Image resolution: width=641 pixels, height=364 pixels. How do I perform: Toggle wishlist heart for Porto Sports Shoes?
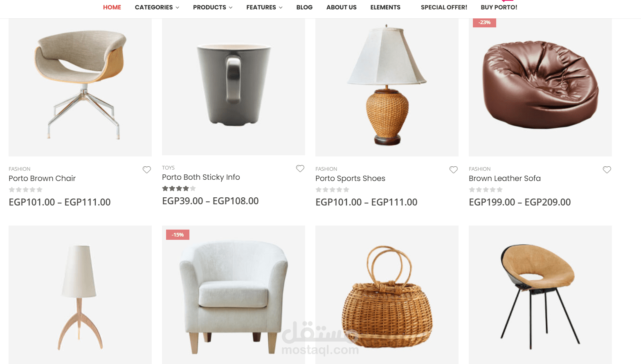pyautogui.click(x=454, y=170)
